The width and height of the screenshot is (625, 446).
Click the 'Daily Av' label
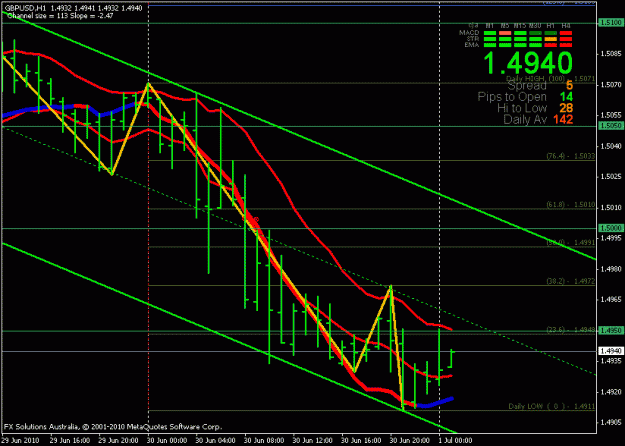pyautogui.click(x=525, y=119)
